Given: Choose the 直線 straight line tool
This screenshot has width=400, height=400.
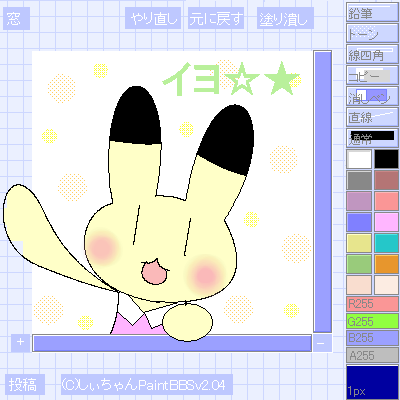Looking at the screenshot, I should coord(372,117).
